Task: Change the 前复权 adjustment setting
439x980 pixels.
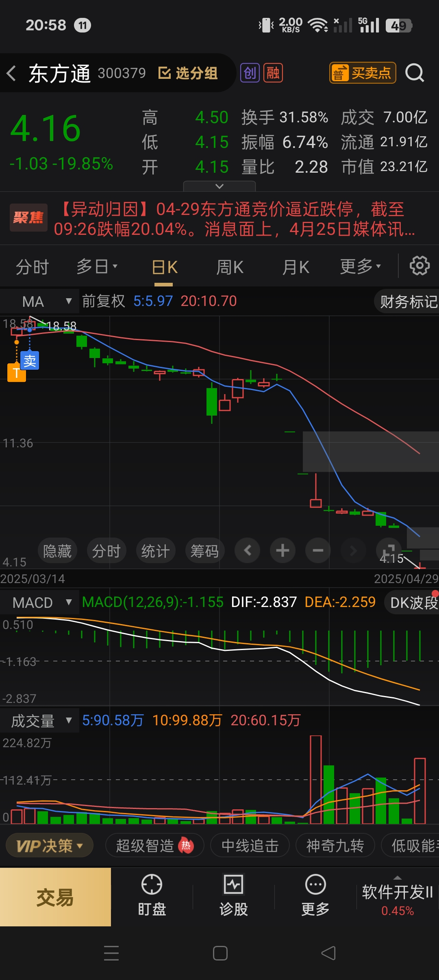Action: [103, 301]
